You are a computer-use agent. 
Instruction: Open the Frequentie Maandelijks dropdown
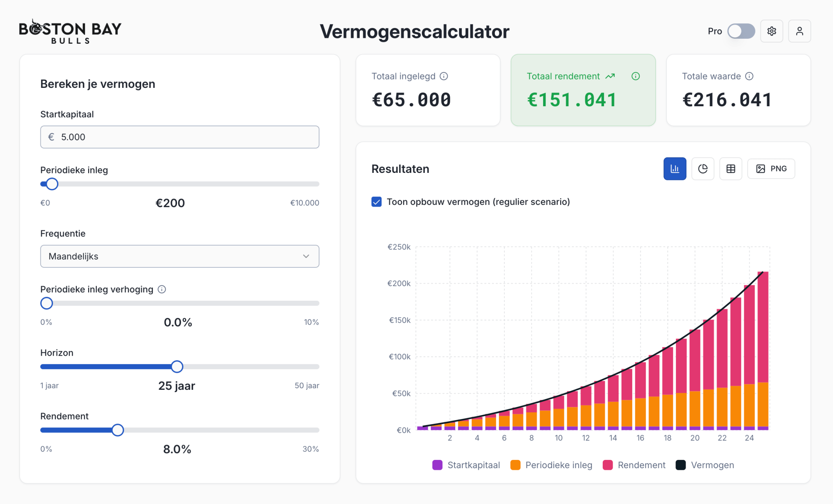180,256
